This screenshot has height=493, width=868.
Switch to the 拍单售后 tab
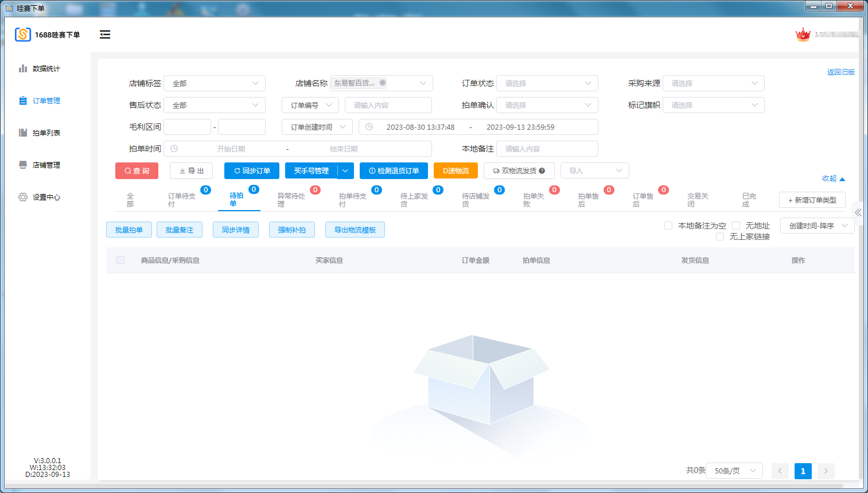tap(589, 200)
